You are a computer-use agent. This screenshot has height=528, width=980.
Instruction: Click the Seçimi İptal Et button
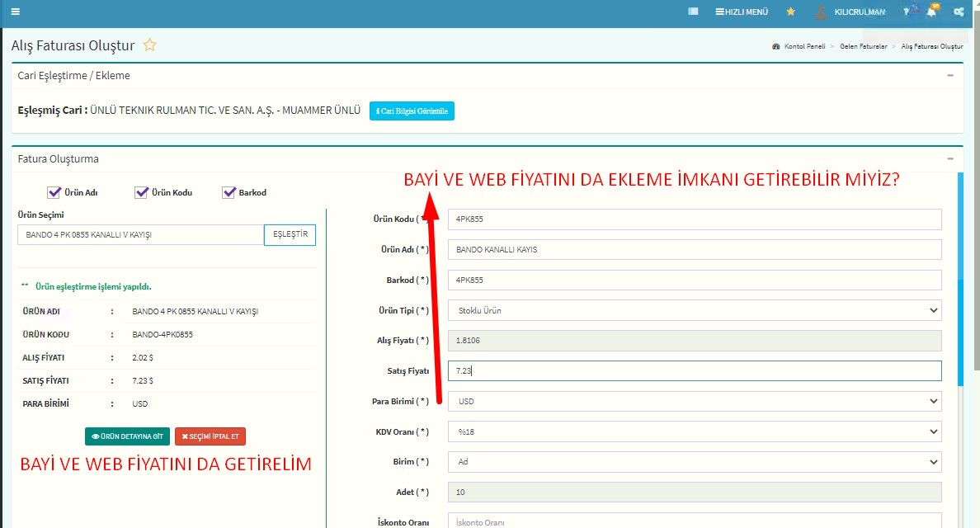tap(210, 436)
